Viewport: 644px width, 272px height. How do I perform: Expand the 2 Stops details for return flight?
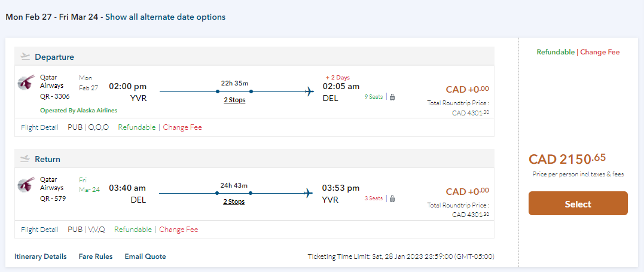click(x=234, y=201)
